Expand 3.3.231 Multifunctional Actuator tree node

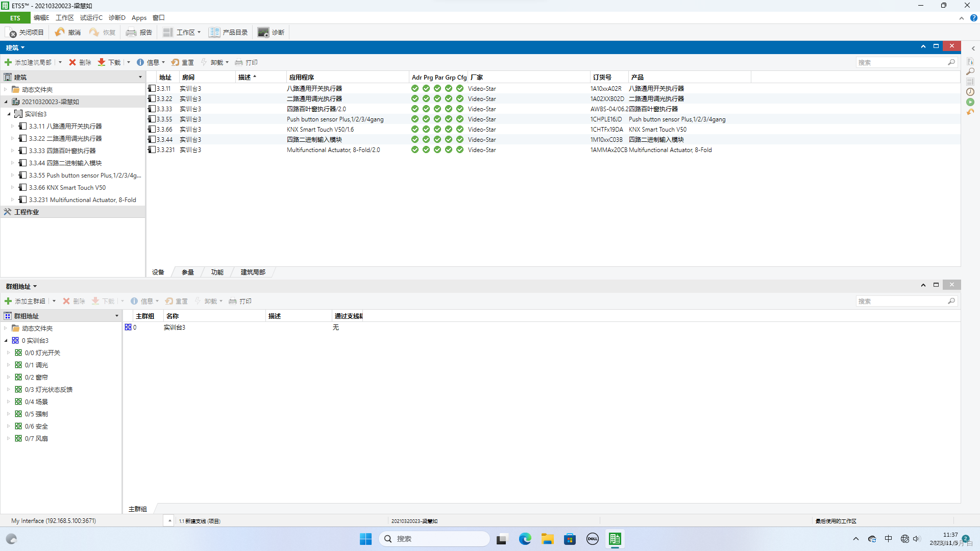point(13,199)
